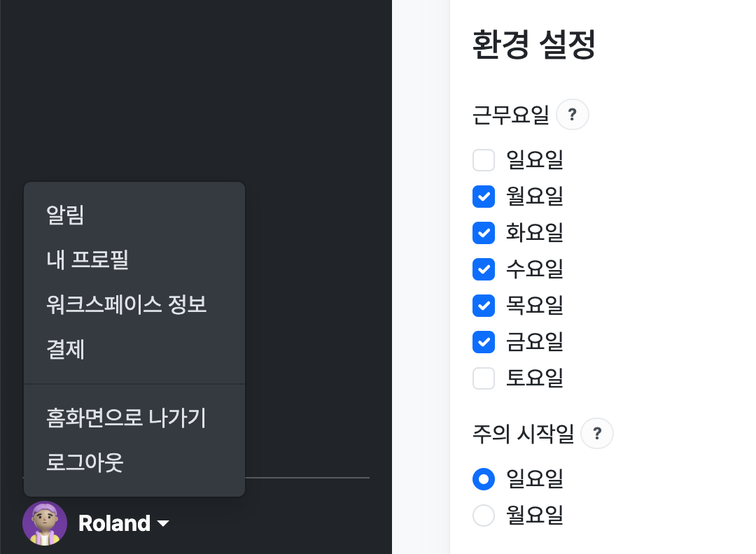
Task: Click the help icon beside 주의 시작일
Action: click(x=597, y=434)
